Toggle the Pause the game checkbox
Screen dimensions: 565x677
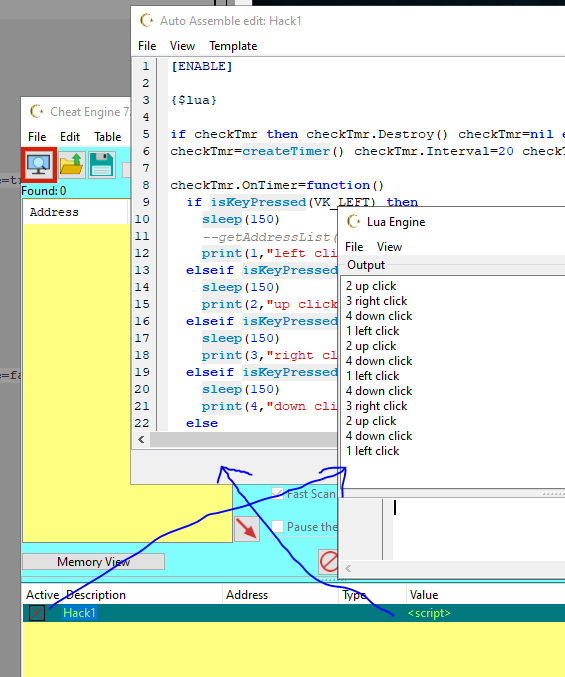click(x=278, y=527)
